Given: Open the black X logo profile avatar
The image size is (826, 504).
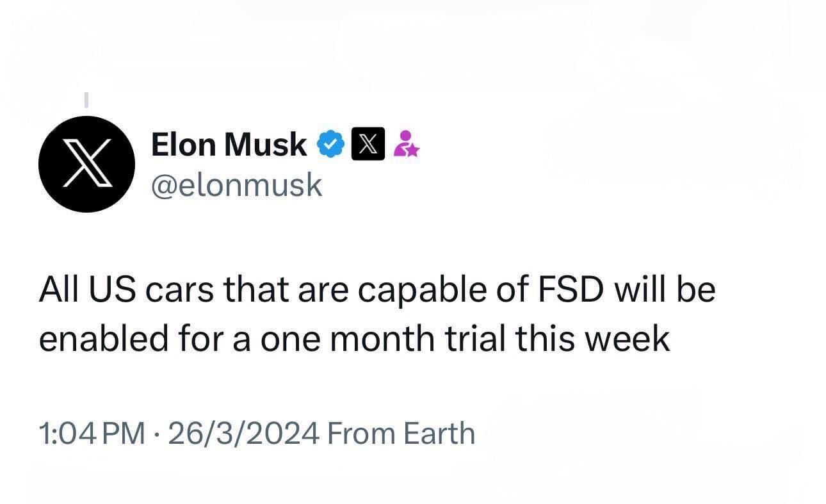Looking at the screenshot, I should click(x=86, y=164).
